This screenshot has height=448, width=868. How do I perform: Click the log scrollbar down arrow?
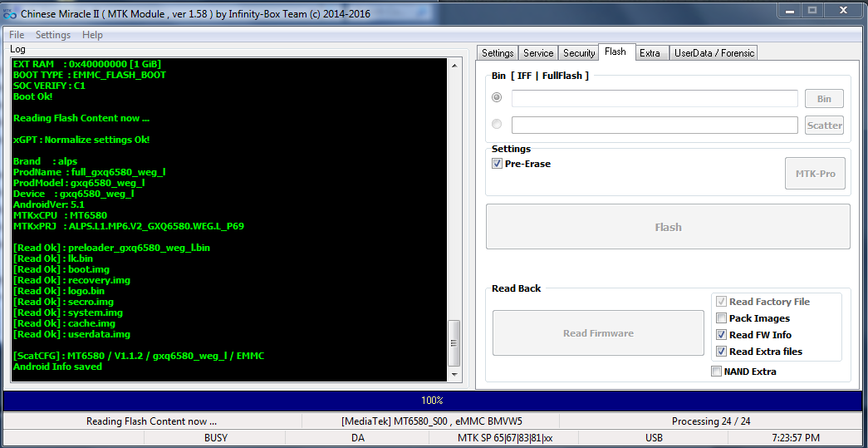tap(454, 374)
